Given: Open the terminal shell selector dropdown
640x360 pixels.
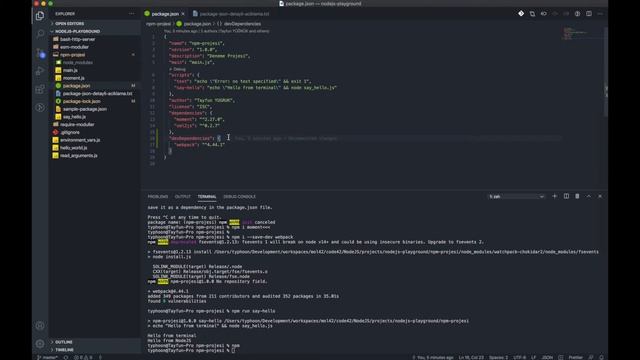Looking at the screenshot, I should tap(516, 196).
